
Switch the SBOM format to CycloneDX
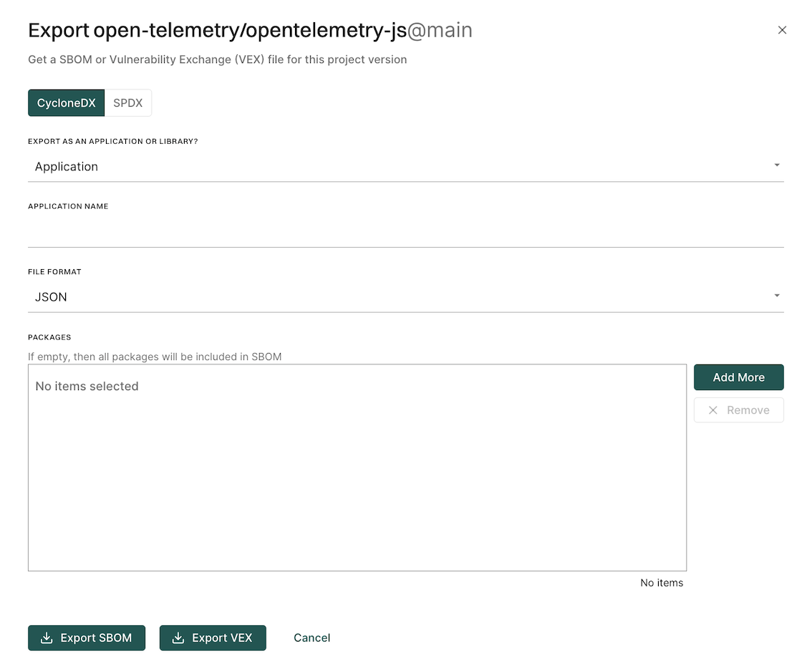tap(67, 103)
